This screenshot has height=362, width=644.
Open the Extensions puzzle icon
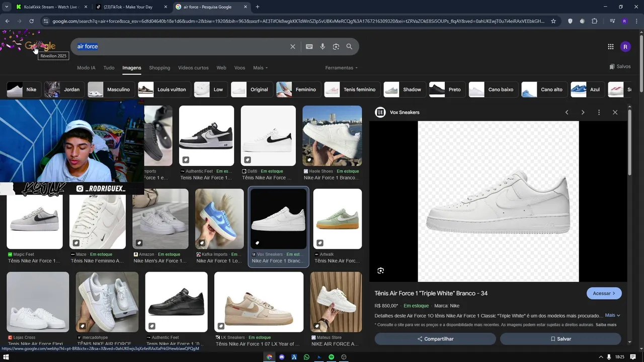(x=595, y=21)
